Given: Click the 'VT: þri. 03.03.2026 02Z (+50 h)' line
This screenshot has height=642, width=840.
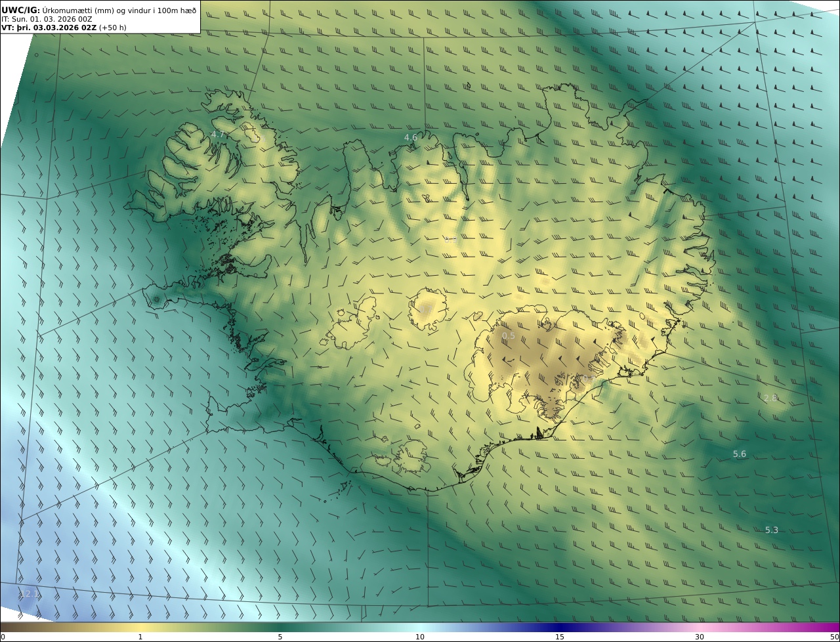Looking at the screenshot, I should coord(64,28).
